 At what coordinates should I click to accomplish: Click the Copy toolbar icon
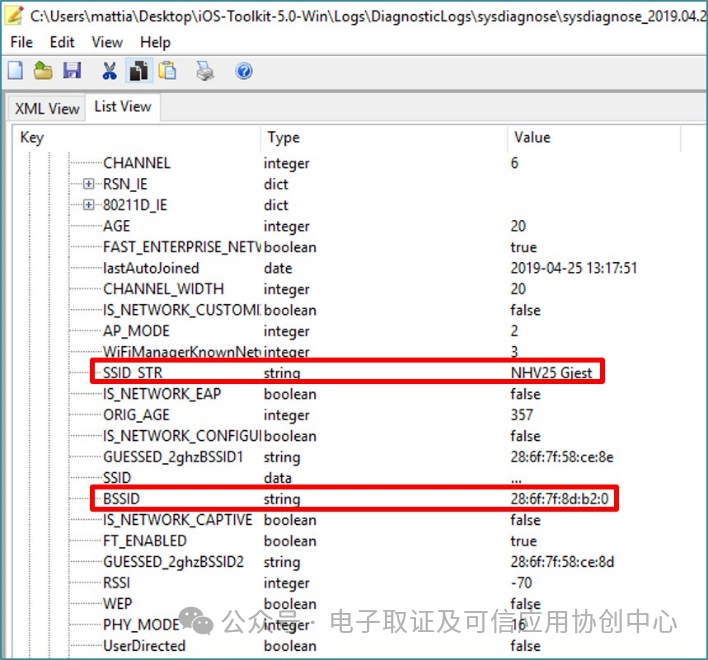[x=139, y=71]
